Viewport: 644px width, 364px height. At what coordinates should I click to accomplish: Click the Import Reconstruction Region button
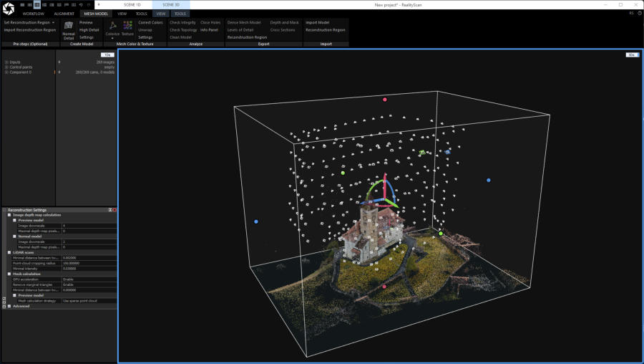click(x=29, y=30)
